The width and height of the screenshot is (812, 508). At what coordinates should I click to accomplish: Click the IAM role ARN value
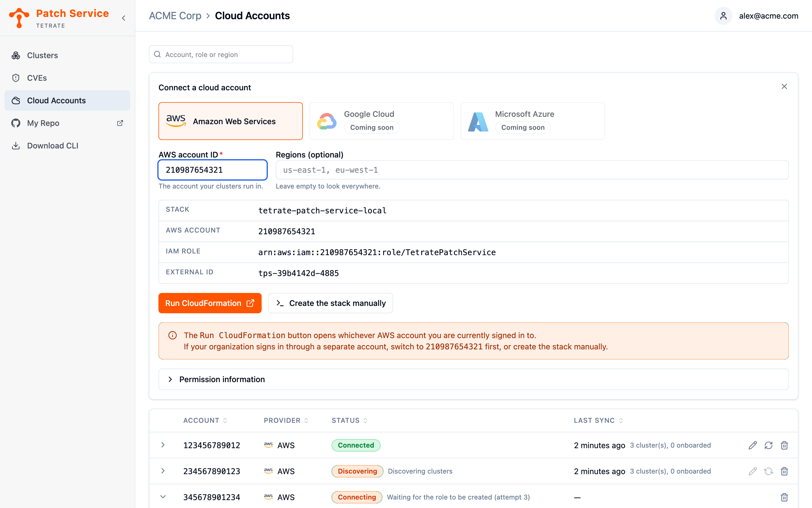[x=377, y=252]
